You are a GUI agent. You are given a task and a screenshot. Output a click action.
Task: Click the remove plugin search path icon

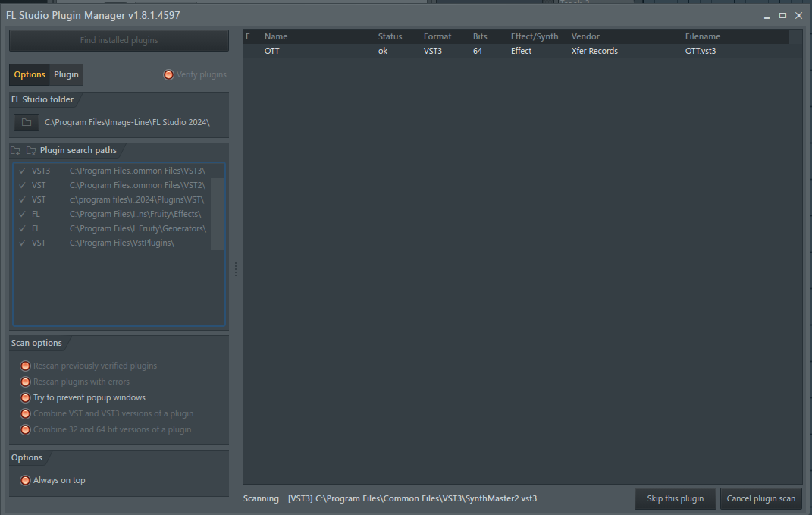tap(31, 151)
